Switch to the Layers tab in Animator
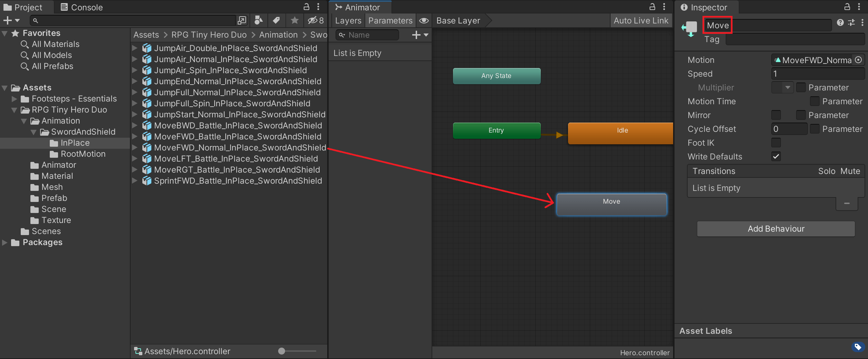This screenshot has width=868, height=359. 348,21
